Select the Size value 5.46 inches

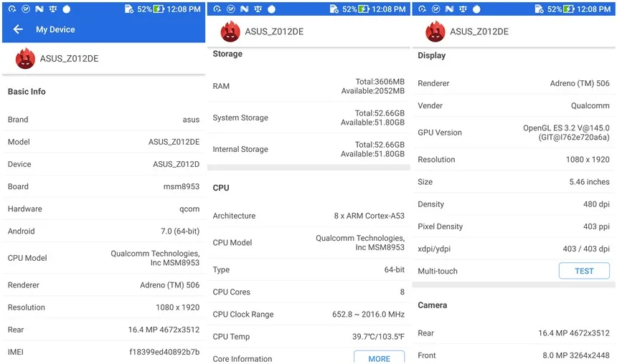pyautogui.click(x=589, y=181)
